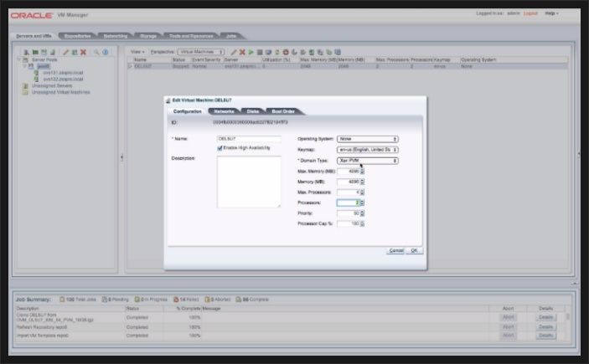589x364 pixels.
Task: Click the Aborted jobs icon in Job Summary
Action: click(x=207, y=300)
